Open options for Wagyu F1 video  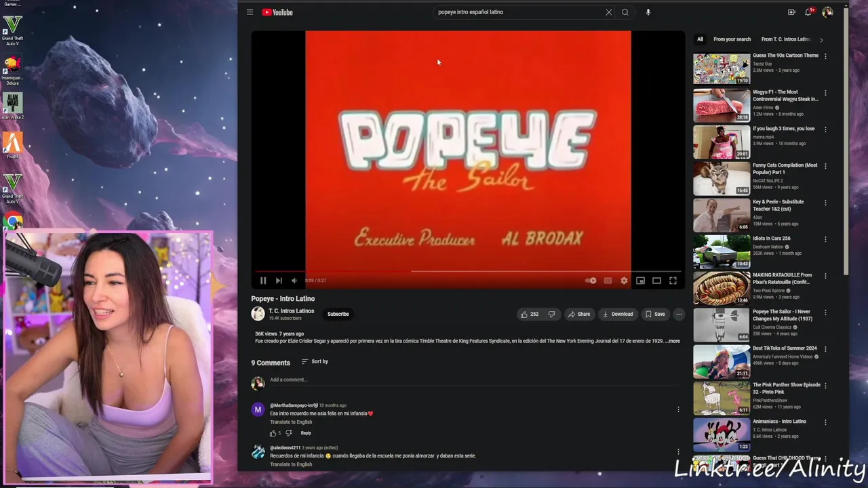pos(825,93)
